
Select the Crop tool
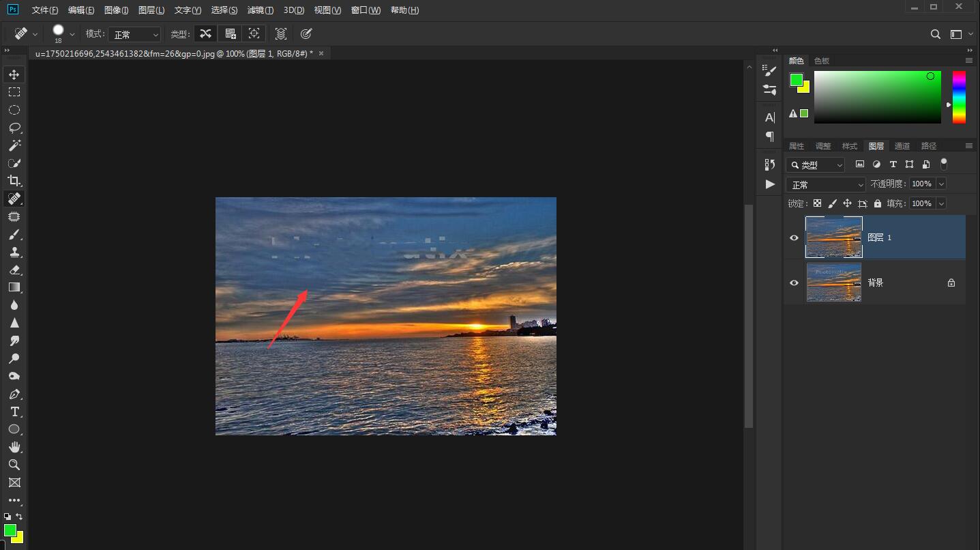[x=14, y=181]
